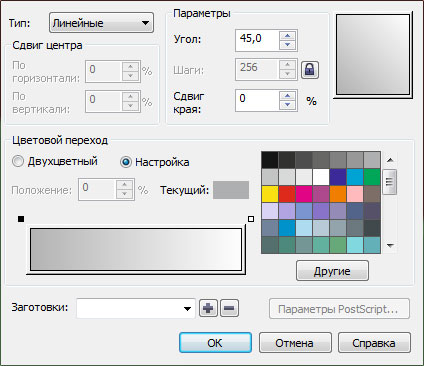This screenshot has width=424, height=366.
Task: Increase the Угол value with the up arrow
Action: pos(287,36)
